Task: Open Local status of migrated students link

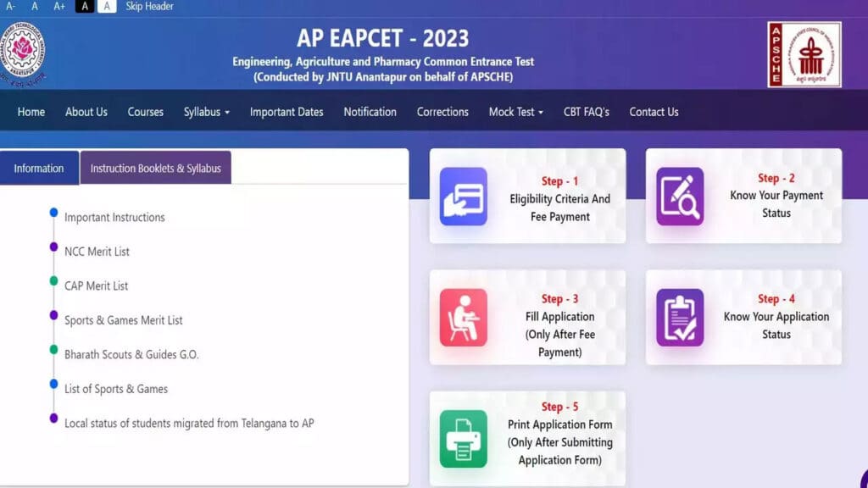Action: 189,424
